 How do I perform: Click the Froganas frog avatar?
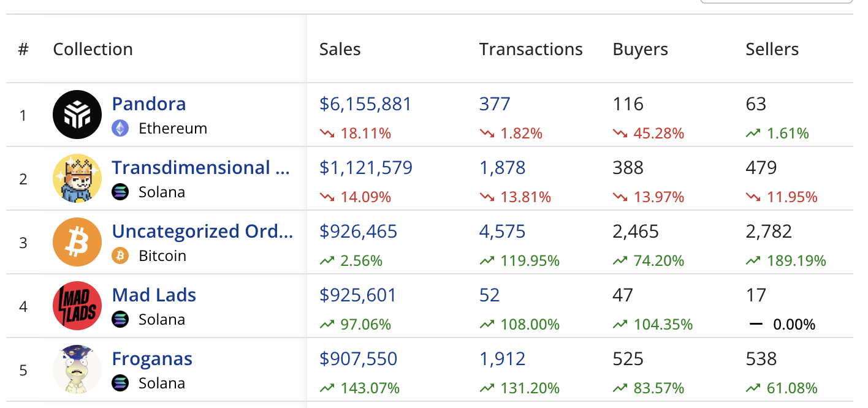[77, 369]
